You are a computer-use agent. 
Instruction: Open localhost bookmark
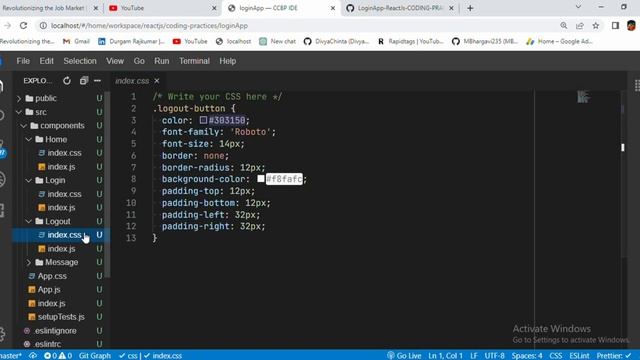click(233, 41)
